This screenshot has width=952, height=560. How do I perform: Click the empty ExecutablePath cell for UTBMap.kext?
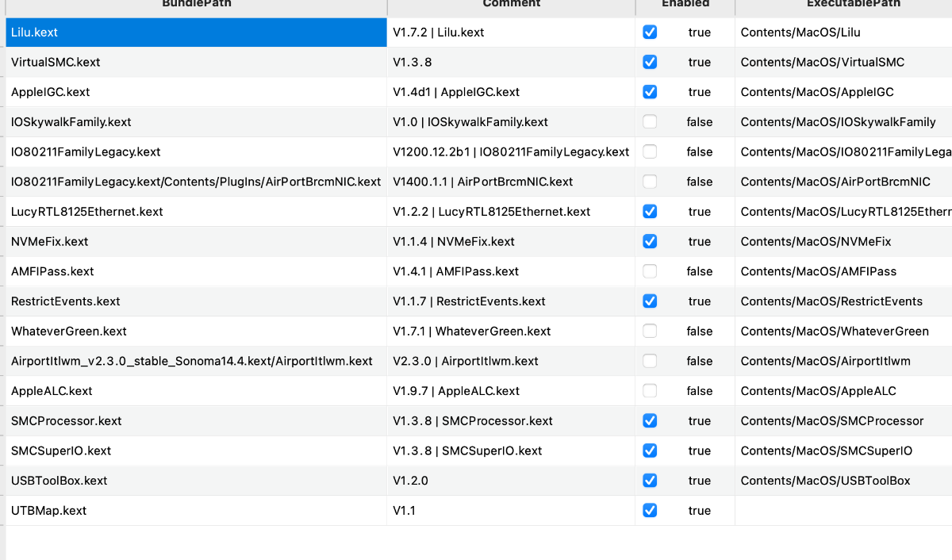[843, 511]
